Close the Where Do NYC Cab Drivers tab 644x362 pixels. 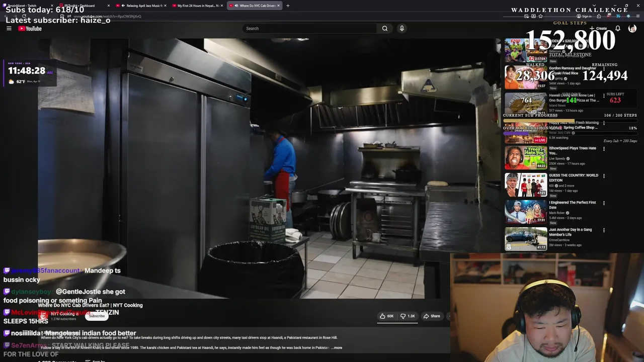(x=278, y=6)
